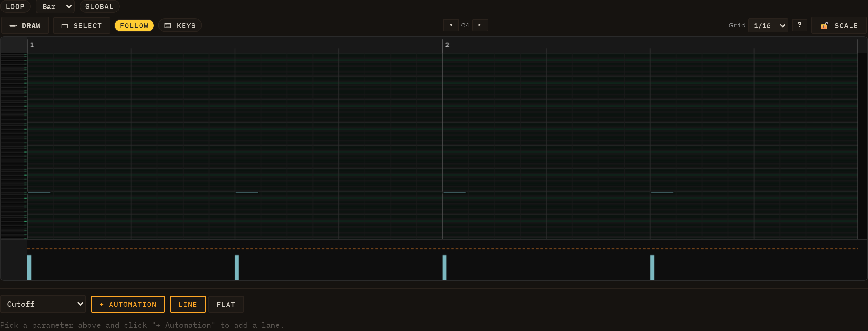Image resolution: width=868 pixels, height=331 pixels.
Task: Click the C4 octave label
Action: pos(465,25)
